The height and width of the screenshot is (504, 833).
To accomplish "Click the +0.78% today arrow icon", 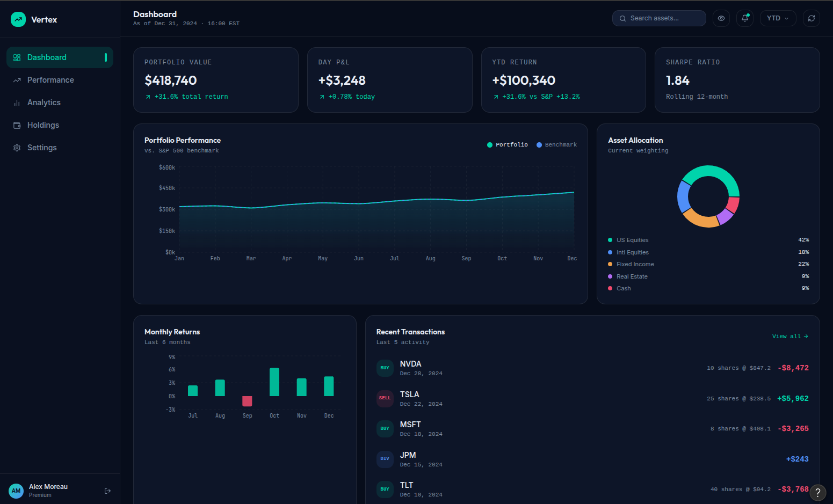I will pos(322,97).
